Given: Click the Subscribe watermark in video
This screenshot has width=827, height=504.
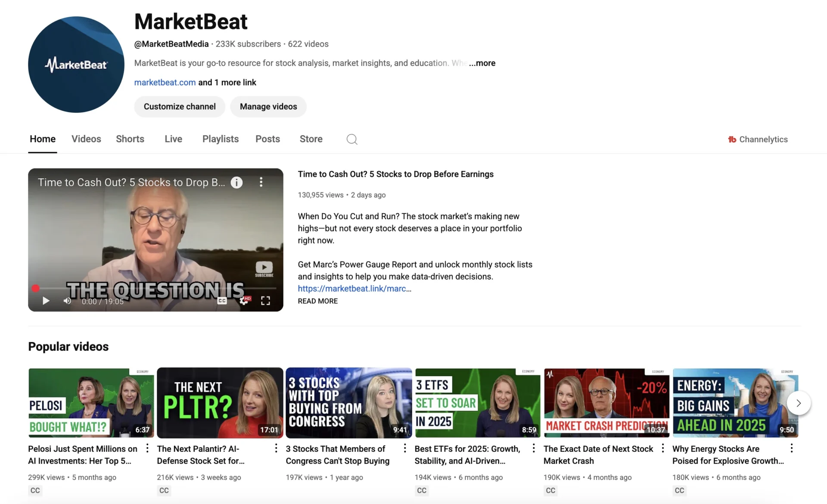Looking at the screenshot, I should tap(264, 269).
